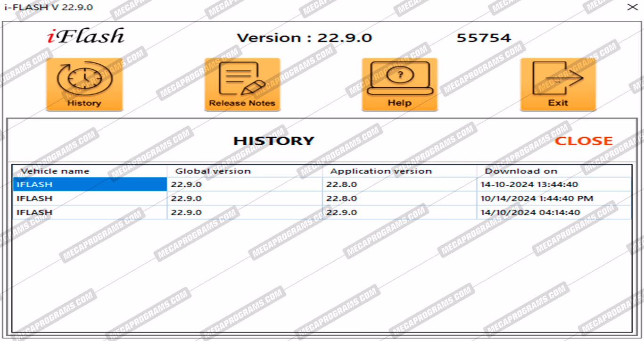Click the 55754 number in header
The image size is (644, 341).
point(483,38)
